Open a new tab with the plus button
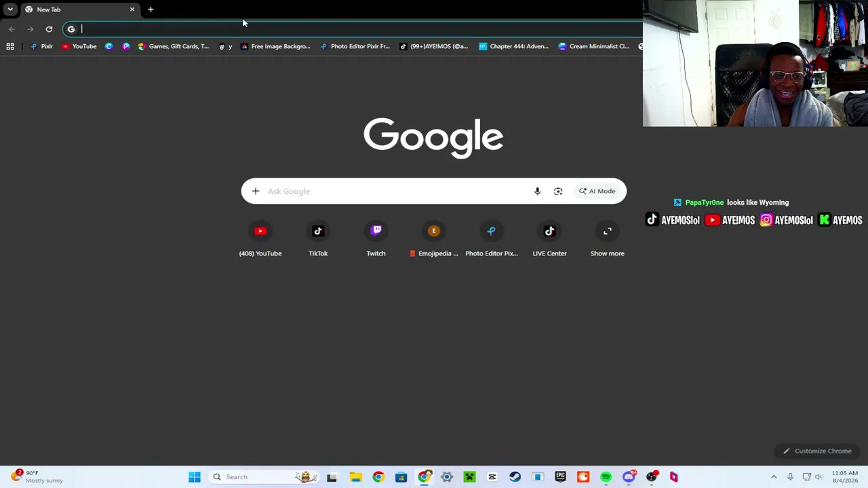 point(151,9)
